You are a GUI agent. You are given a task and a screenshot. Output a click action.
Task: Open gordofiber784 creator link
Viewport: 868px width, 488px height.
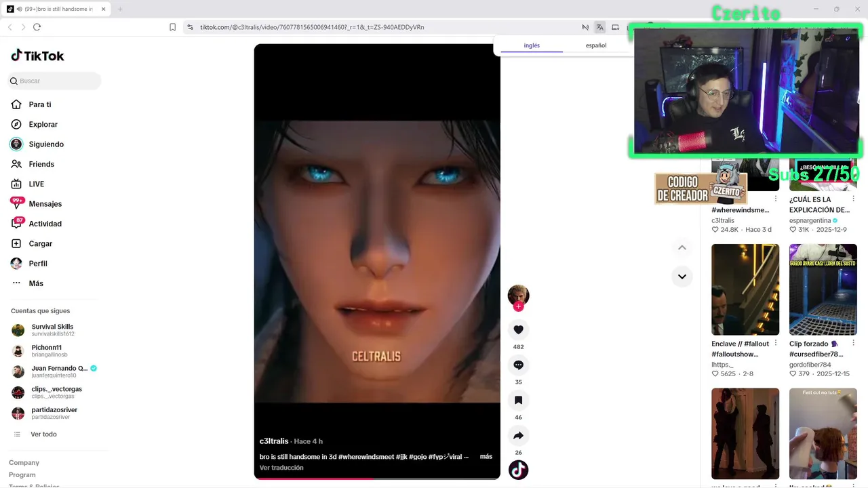810,365
